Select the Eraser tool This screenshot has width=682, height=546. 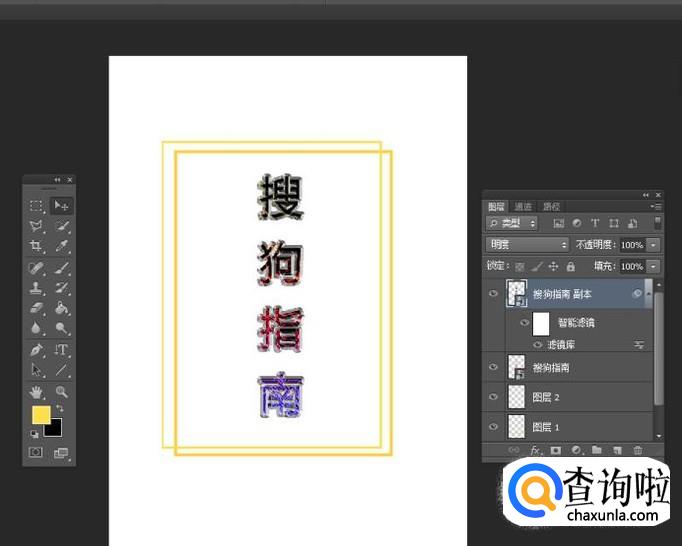pyautogui.click(x=37, y=308)
